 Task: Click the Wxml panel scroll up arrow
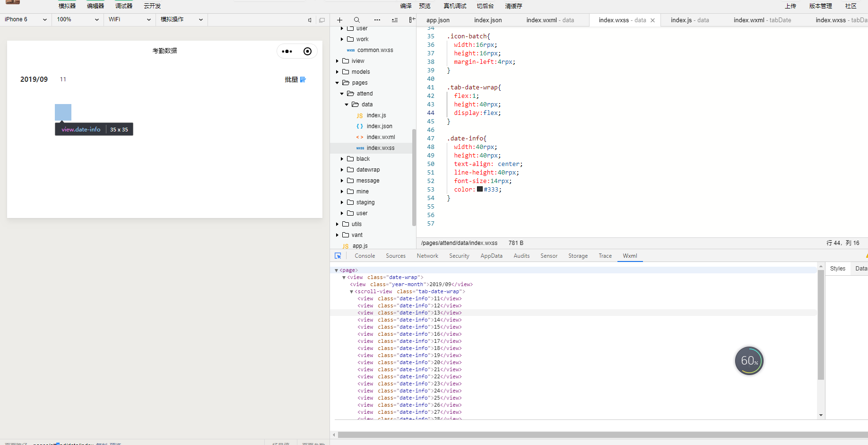pos(821,266)
